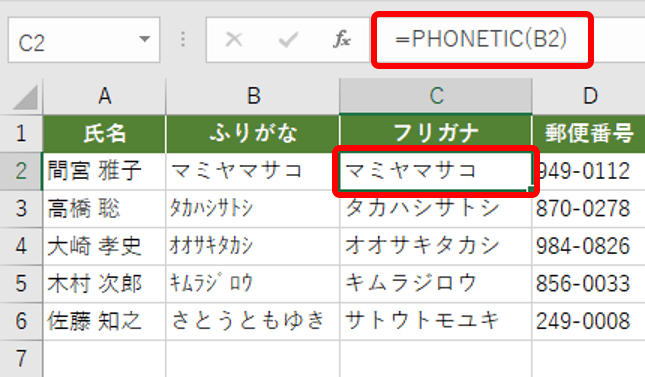Screen dimensions: 645x377
Task: Open the Insert Function fx icon
Action: [341, 40]
